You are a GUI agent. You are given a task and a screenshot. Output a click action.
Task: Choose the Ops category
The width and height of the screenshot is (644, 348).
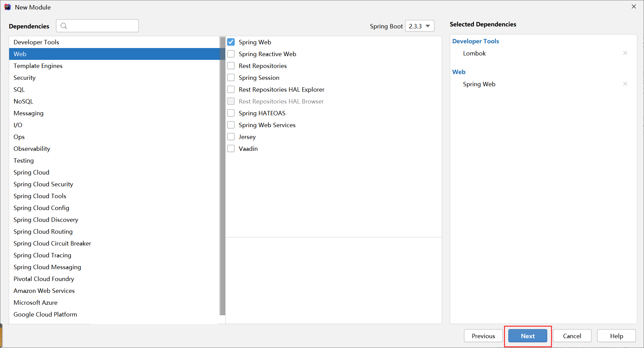click(x=114, y=137)
